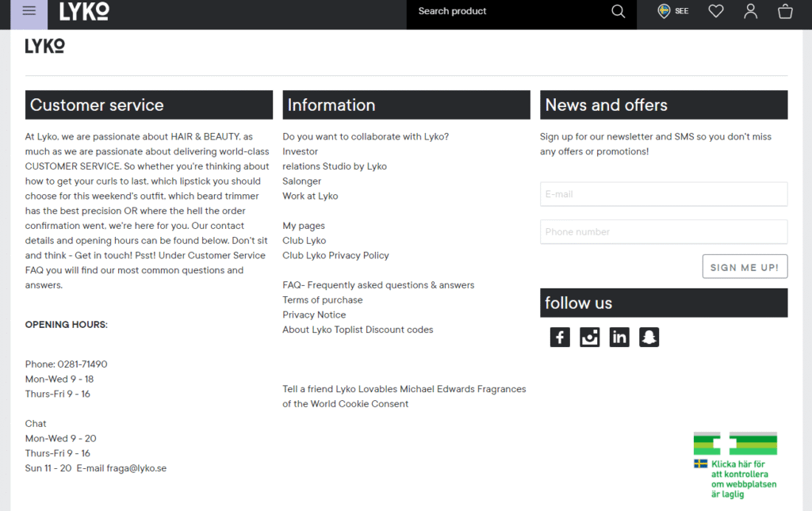812x511 pixels.
Task: Click the OPENING HOURS label
Action: pos(67,325)
